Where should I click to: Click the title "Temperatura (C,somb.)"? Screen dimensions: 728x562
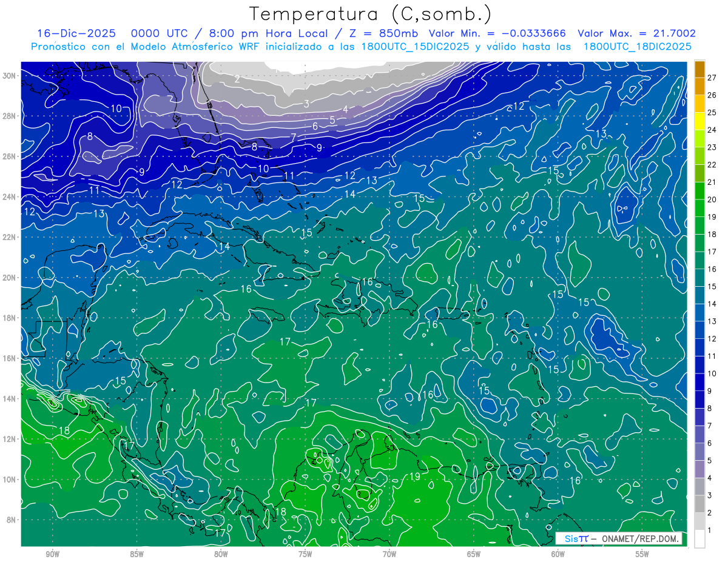(x=371, y=15)
